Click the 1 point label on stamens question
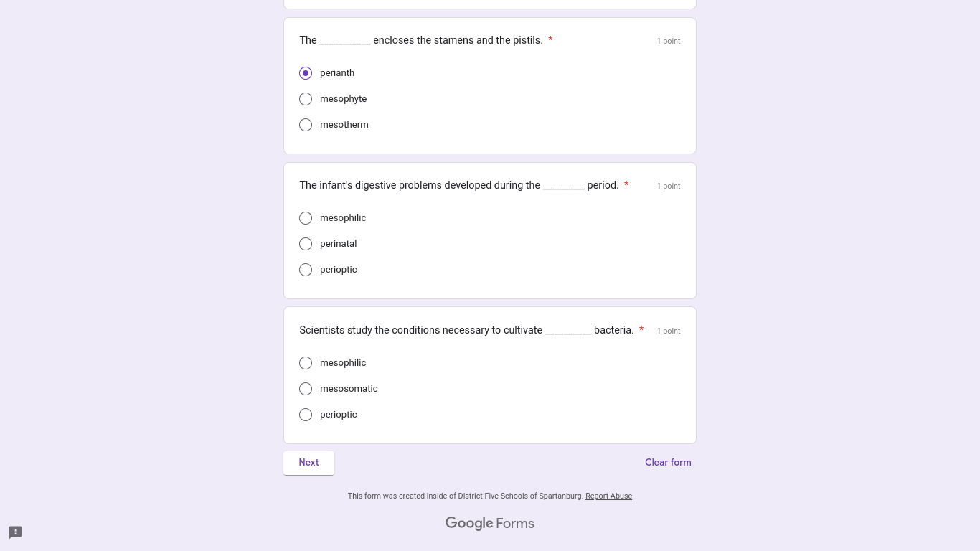Viewport: 980px width, 551px height. [x=669, y=41]
